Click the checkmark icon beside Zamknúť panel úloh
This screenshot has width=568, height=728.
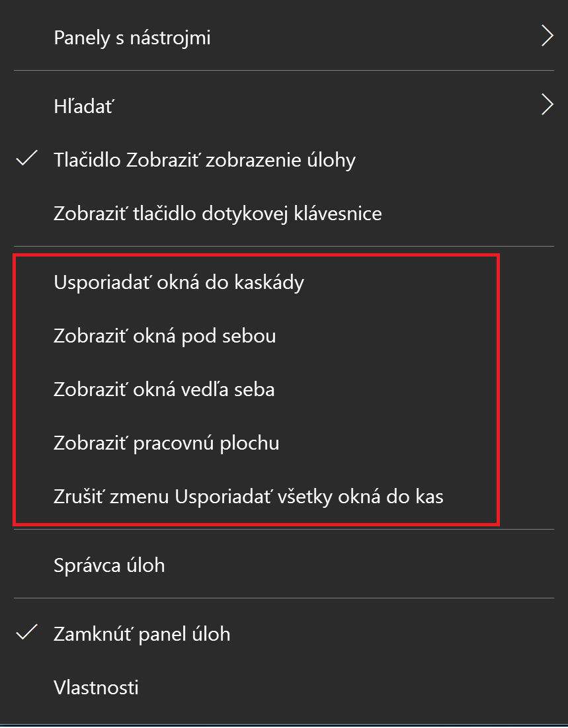click(x=27, y=633)
